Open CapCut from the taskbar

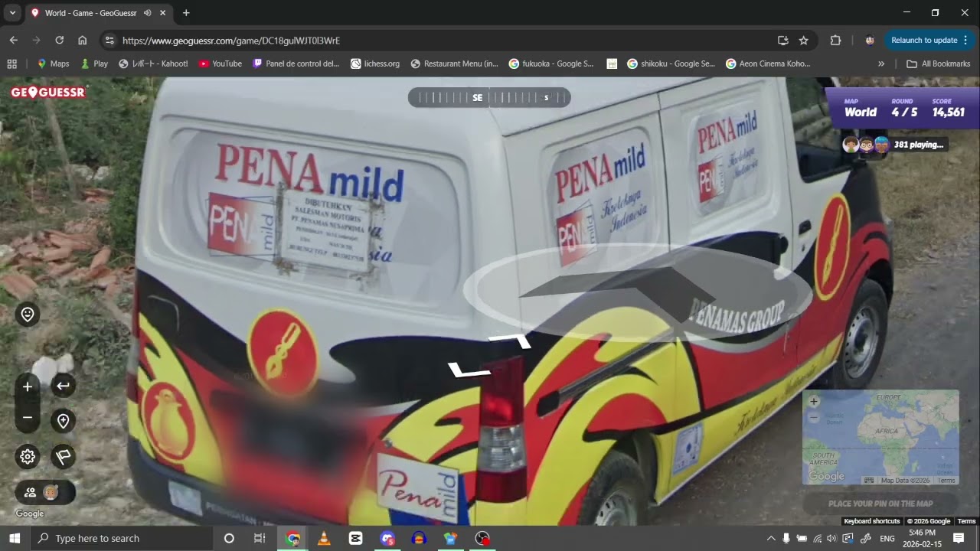tap(355, 538)
